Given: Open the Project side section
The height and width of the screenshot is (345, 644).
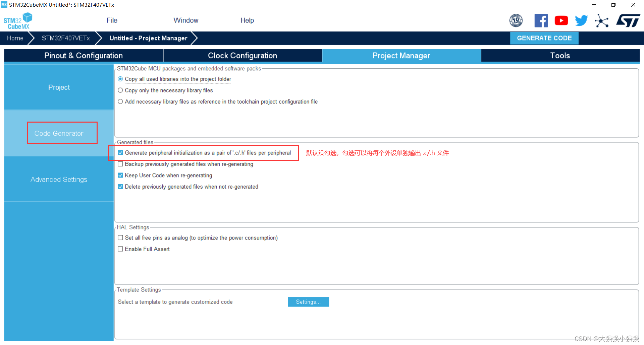Looking at the screenshot, I should (59, 87).
